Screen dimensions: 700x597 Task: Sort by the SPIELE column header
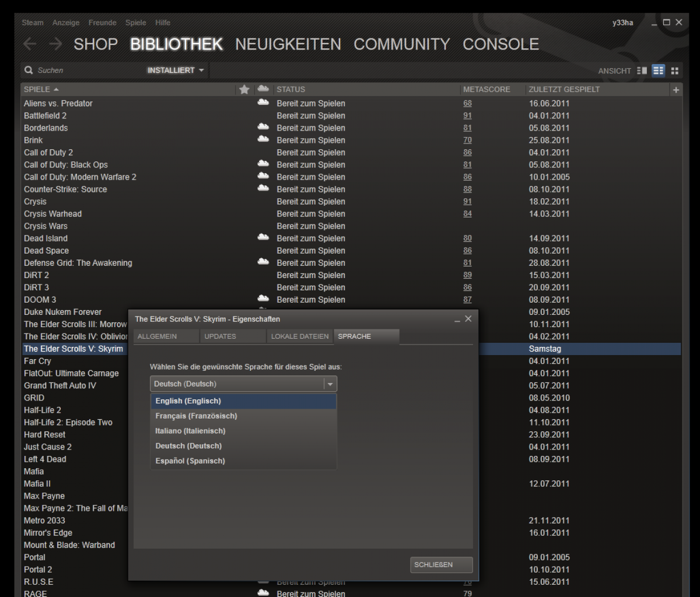(128, 90)
